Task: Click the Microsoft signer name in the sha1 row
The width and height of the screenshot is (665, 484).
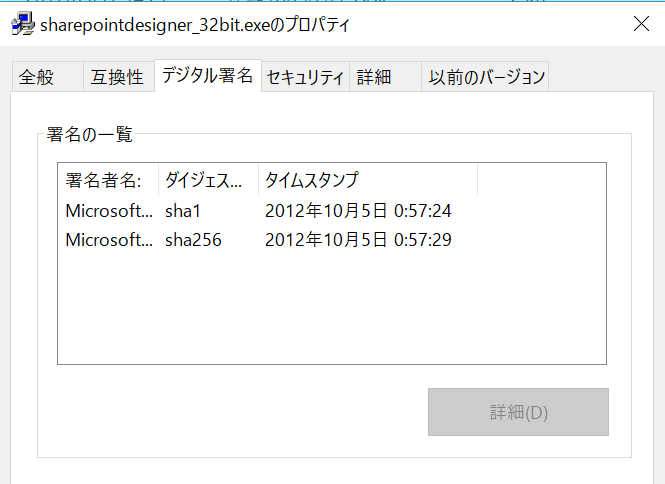Action: [x=109, y=211]
